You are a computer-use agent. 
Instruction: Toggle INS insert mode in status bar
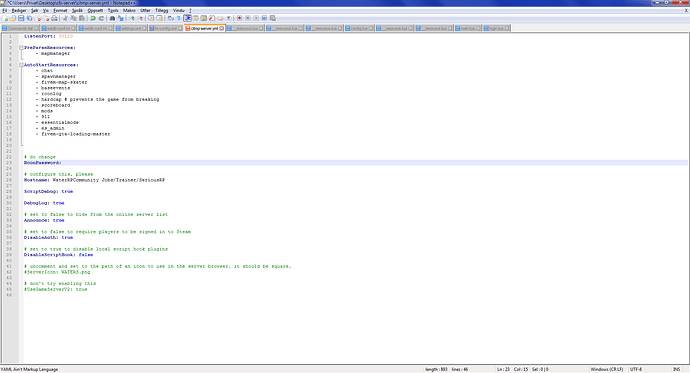tap(676, 369)
